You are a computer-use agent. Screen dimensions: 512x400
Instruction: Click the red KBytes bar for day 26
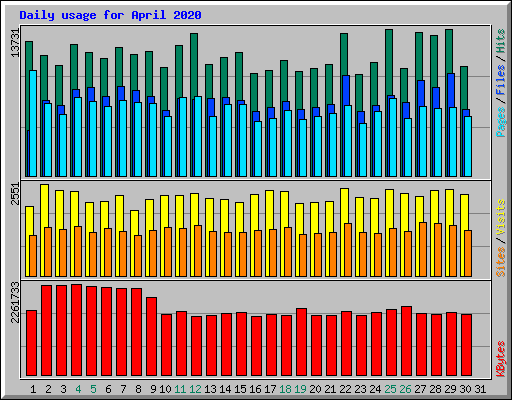pyautogui.click(x=407, y=341)
